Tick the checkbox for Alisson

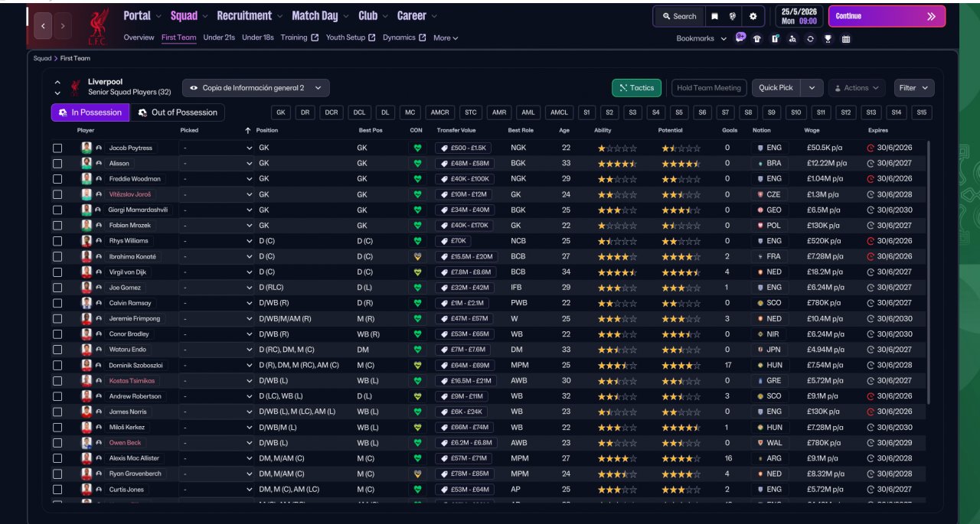(57, 164)
